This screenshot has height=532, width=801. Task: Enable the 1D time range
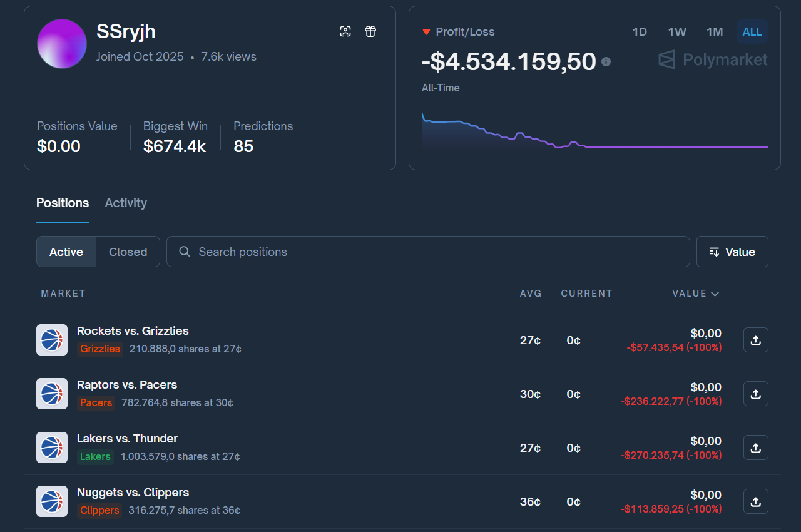click(640, 31)
